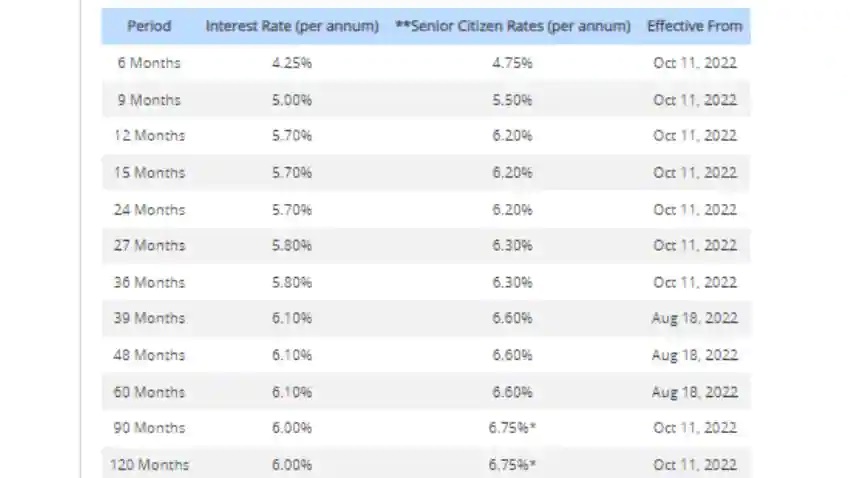Select the 24 Months period cell
The width and height of the screenshot is (850, 478).
(149, 209)
